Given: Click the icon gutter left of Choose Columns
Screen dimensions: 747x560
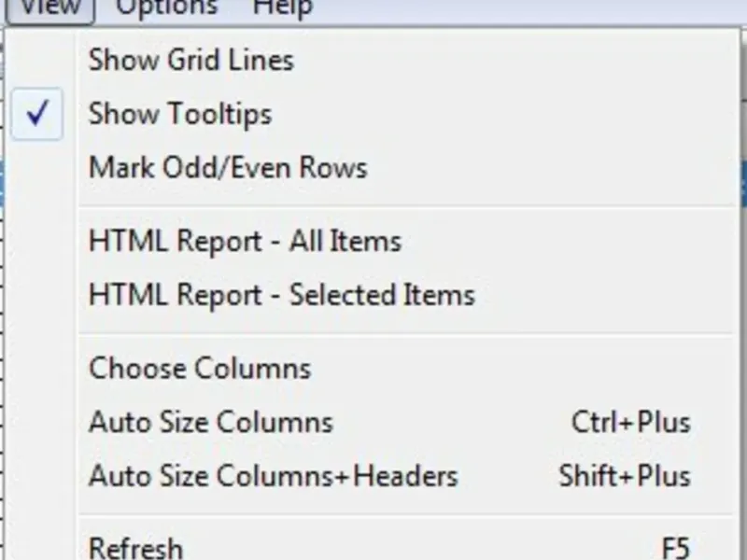Looking at the screenshot, I should coord(38,369).
